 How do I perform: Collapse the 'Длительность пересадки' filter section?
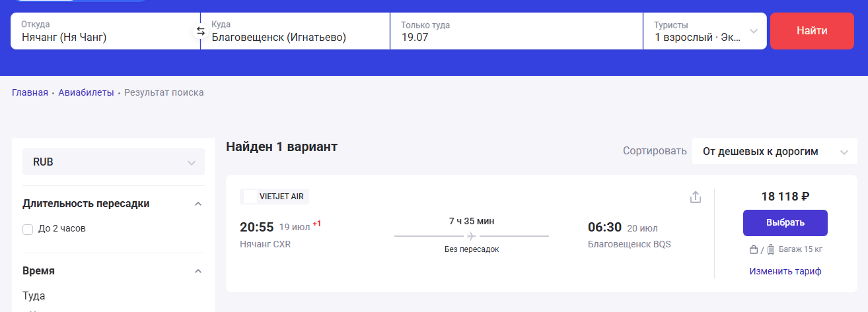pos(198,204)
